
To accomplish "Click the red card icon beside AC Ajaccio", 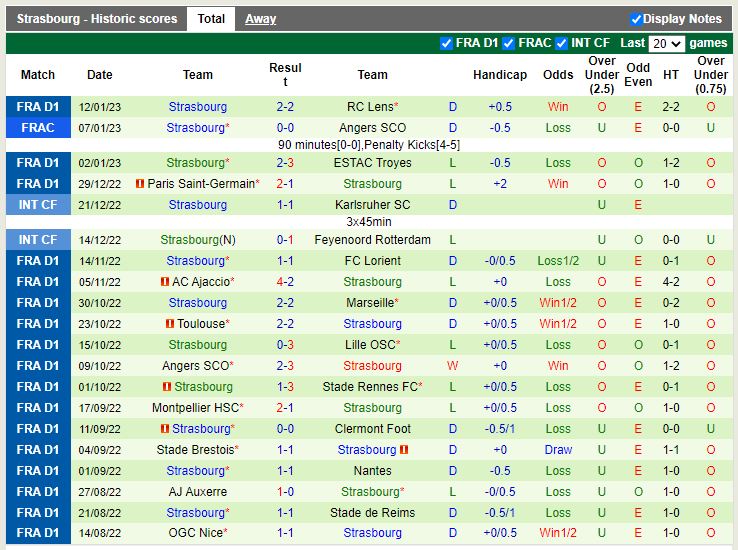I will pyautogui.click(x=164, y=282).
